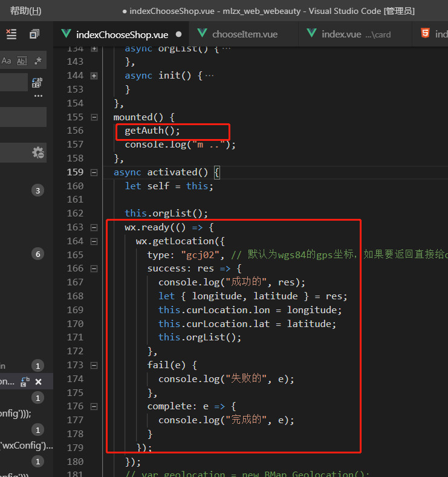Viewport: 448px width, 477px height.
Task: Dismiss the selected search result with X
Action: click(x=38, y=381)
